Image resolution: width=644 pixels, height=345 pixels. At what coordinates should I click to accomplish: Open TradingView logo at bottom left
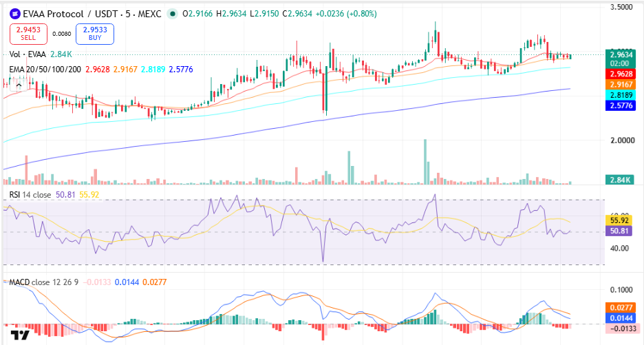(20, 334)
